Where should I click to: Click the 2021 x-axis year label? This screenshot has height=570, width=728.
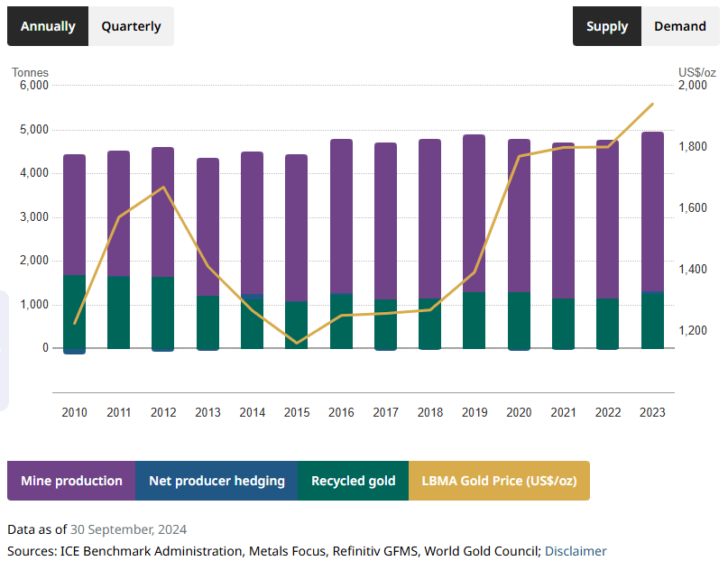point(563,412)
